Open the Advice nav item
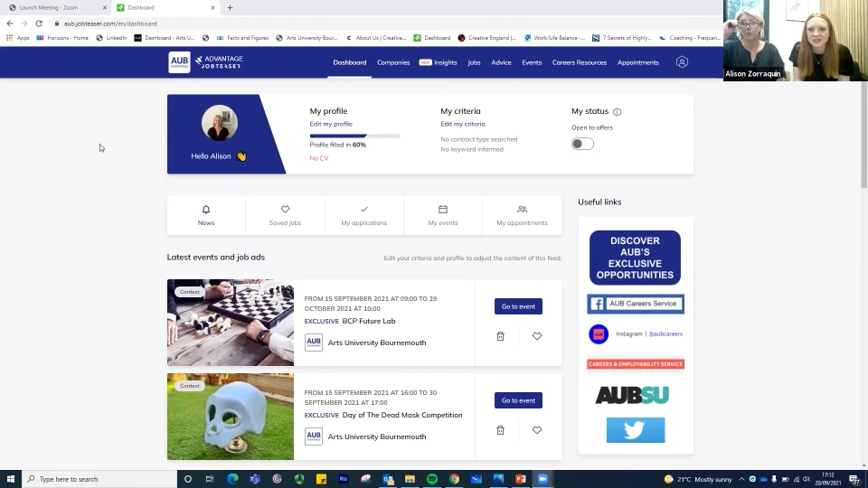 pos(501,62)
